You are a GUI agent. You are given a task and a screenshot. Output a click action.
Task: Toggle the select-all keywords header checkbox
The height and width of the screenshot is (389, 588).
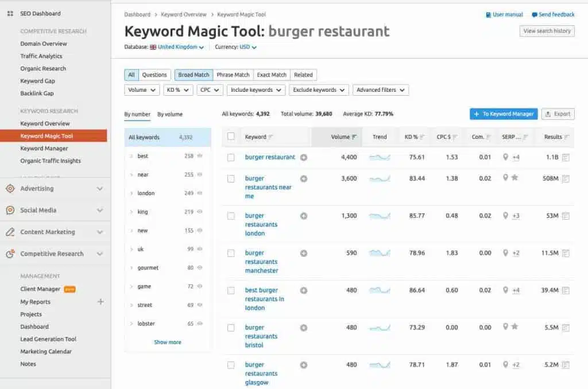coord(231,137)
